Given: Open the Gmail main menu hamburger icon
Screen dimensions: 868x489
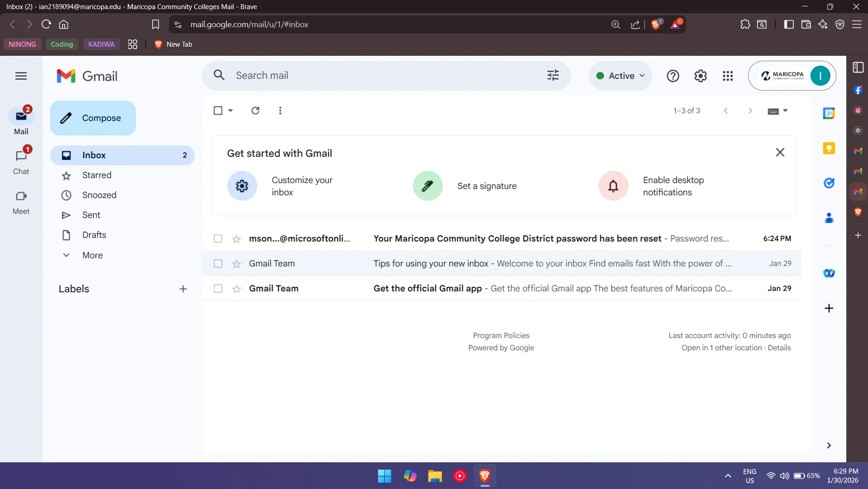Looking at the screenshot, I should coord(21,76).
